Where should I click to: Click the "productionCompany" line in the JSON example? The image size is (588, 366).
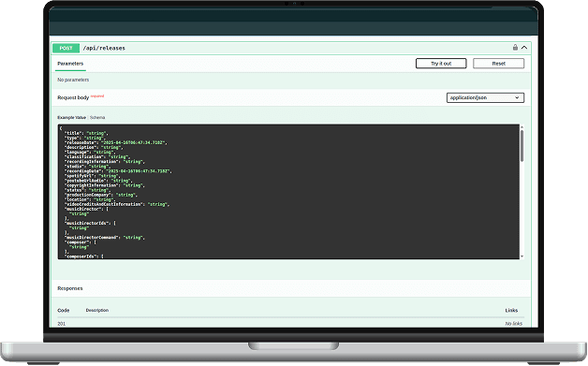101,195
